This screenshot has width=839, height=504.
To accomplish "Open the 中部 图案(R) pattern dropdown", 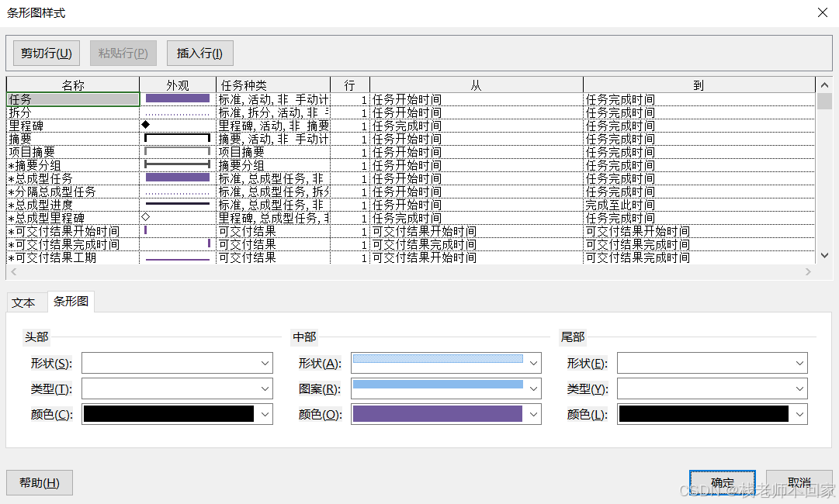I will tap(446, 388).
